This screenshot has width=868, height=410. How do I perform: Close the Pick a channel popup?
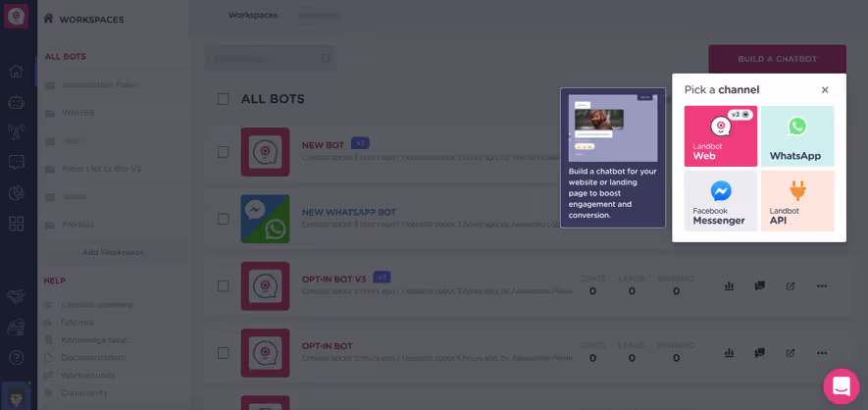point(825,89)
